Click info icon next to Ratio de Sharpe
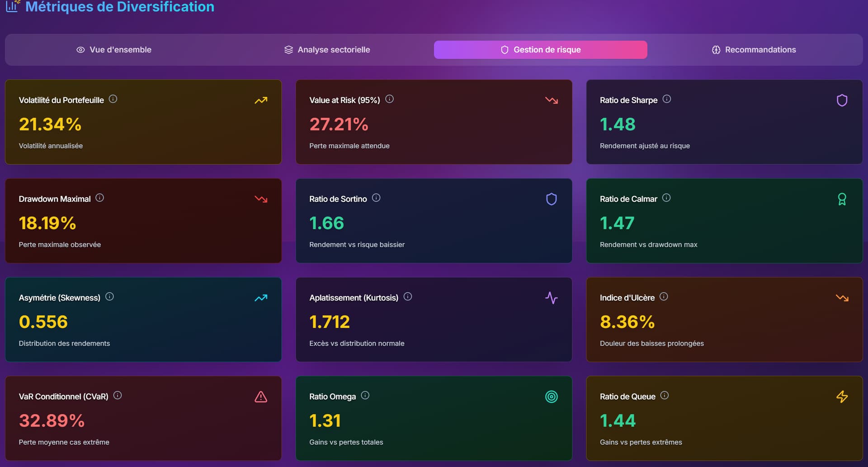868x467 pixels. pyautogui.click(x=667, y=99)
